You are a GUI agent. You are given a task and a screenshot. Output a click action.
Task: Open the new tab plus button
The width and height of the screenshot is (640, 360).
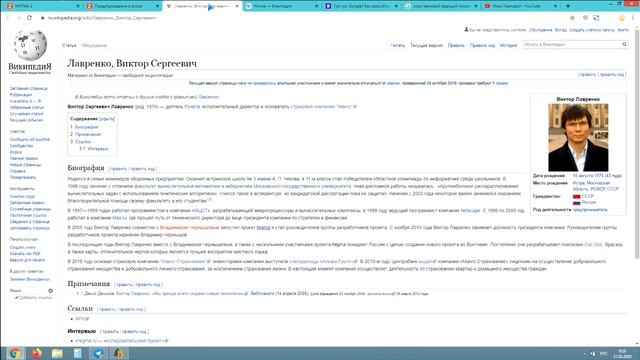[568, 6]
